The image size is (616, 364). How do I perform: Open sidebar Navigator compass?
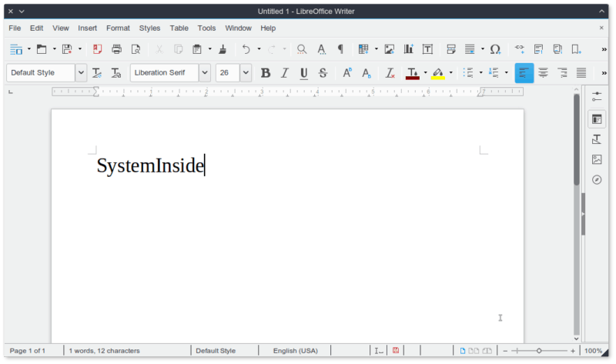point(597,180)
